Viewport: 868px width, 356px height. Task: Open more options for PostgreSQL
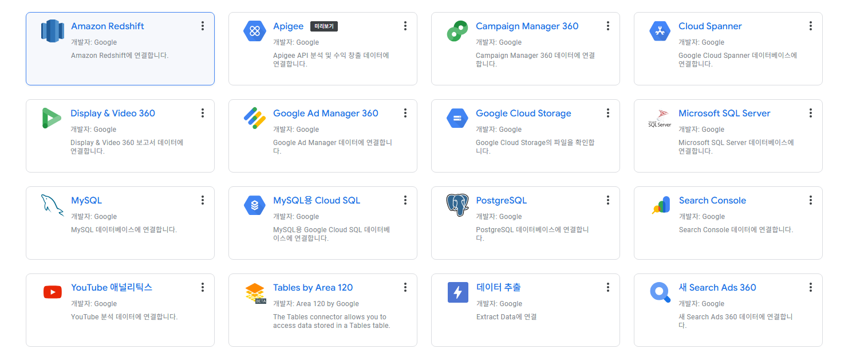coord(608,200)
